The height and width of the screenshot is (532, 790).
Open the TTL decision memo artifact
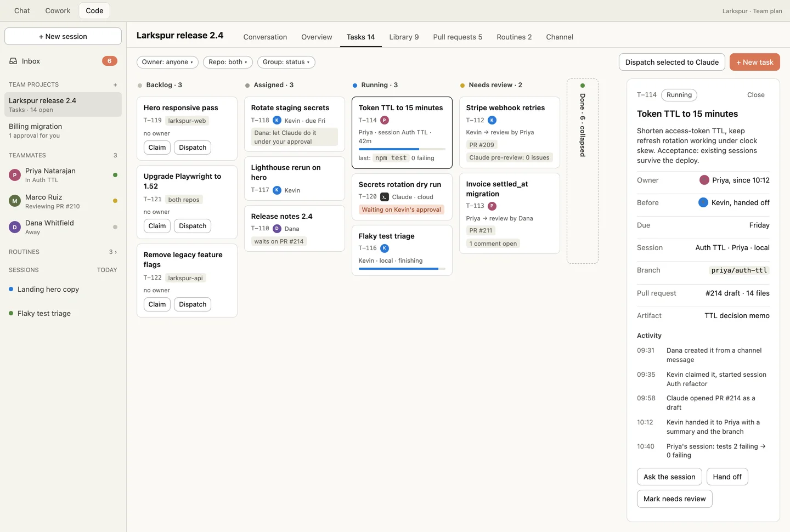tap(737, 316)
